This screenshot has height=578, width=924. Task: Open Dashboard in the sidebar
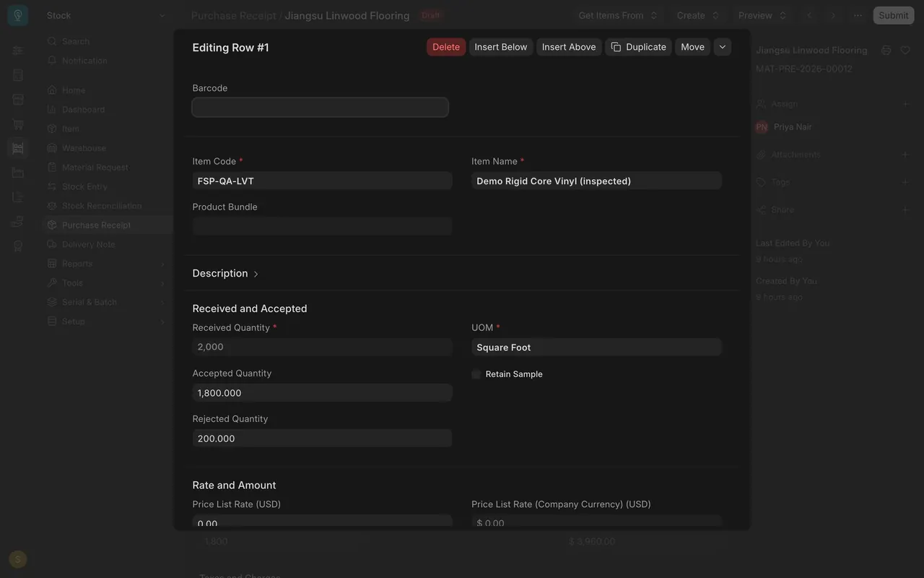click(107, 110)
